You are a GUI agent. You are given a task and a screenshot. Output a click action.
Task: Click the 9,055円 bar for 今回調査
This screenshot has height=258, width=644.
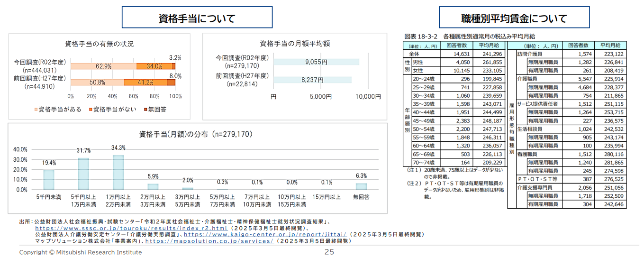point(316,62)
